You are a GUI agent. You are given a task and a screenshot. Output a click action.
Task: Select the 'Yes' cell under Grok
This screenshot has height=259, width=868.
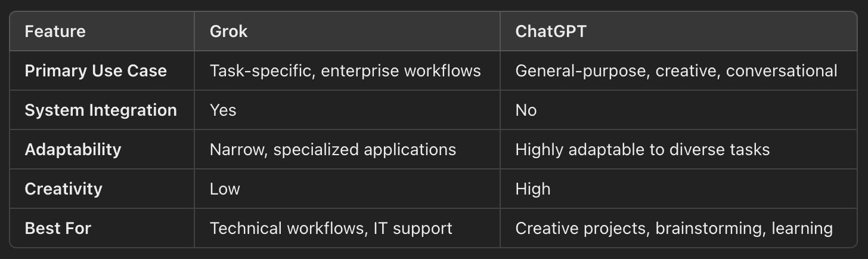point(223,110)
